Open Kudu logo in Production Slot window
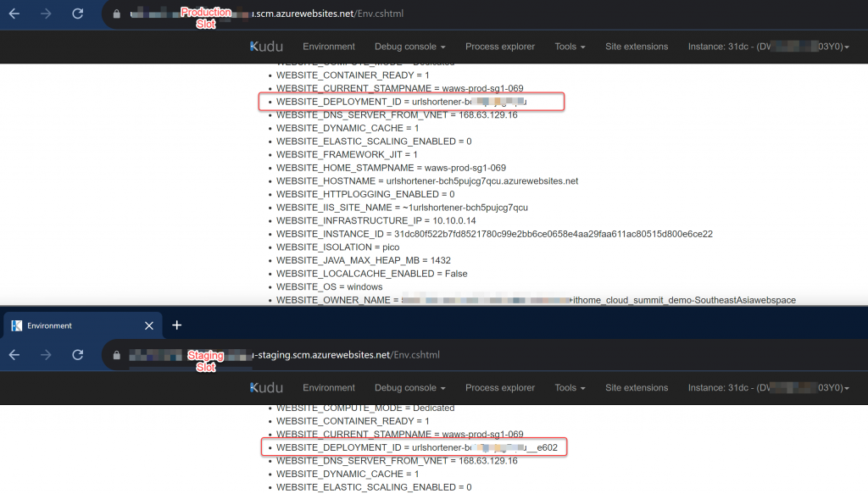The width and height of the screenshot is (868, 494). pos(266,47)
